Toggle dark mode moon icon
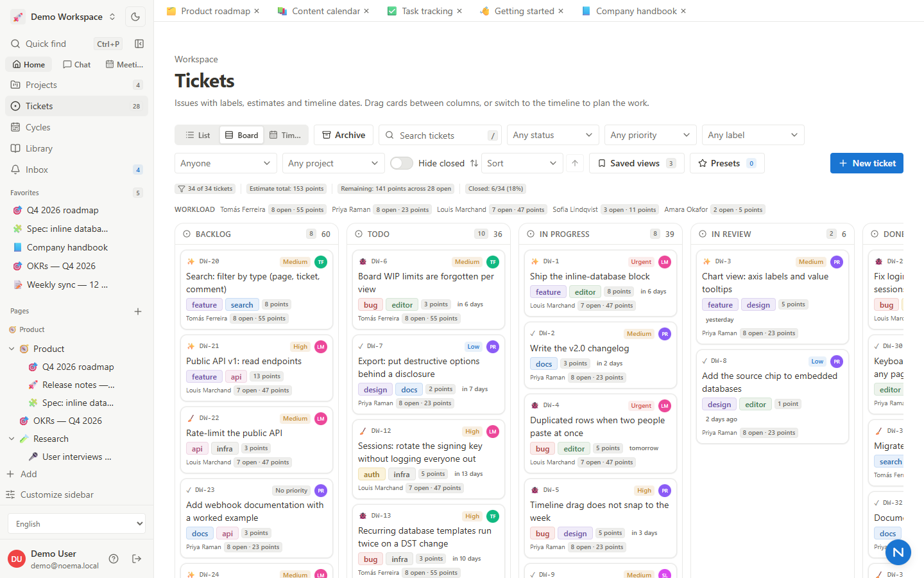Screen dimensions: 924x578 coord(135,17)
